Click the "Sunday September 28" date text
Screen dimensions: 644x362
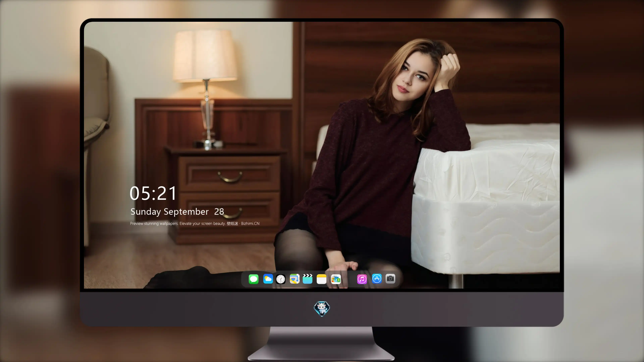click(x=177, y=212)
